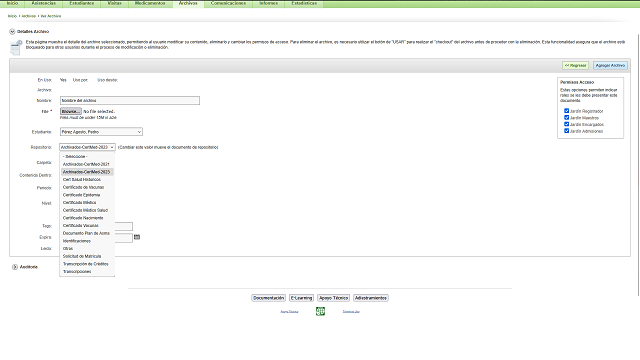Click the document page icon beside description
This screenshot has width=640, height=360.
click(x=16, y=48)
